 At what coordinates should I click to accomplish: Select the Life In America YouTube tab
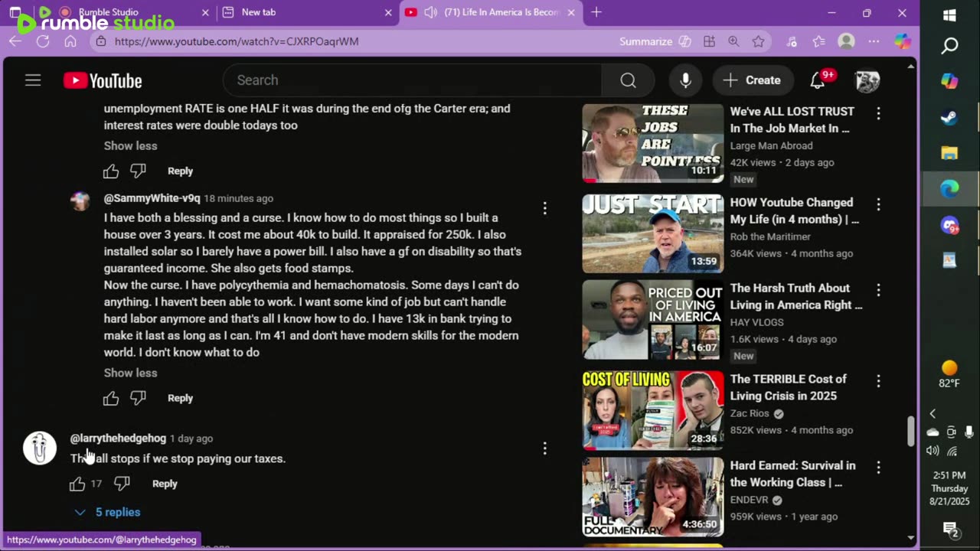(x=490, y=12)
